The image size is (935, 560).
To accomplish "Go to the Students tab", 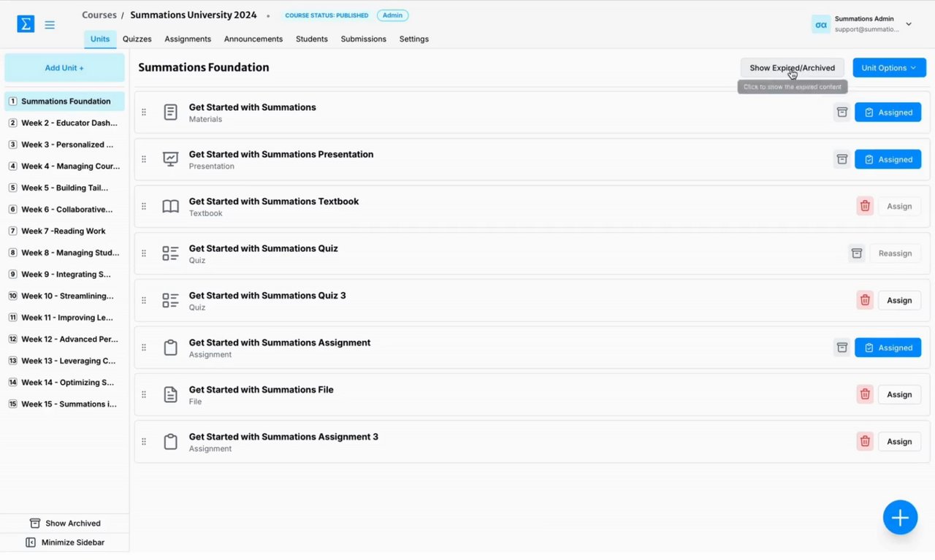I will point(312,39).
